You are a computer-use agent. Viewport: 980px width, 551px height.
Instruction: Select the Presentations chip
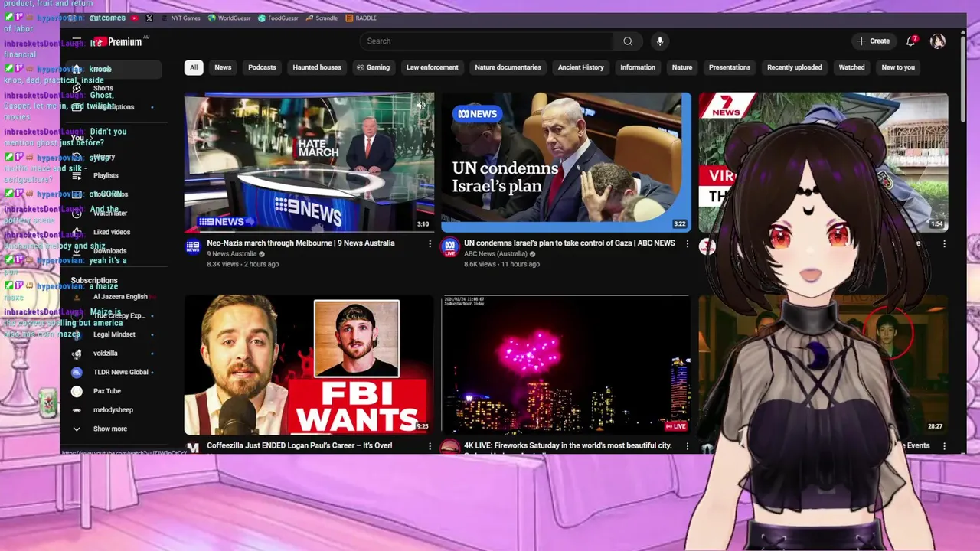point(730,67)
